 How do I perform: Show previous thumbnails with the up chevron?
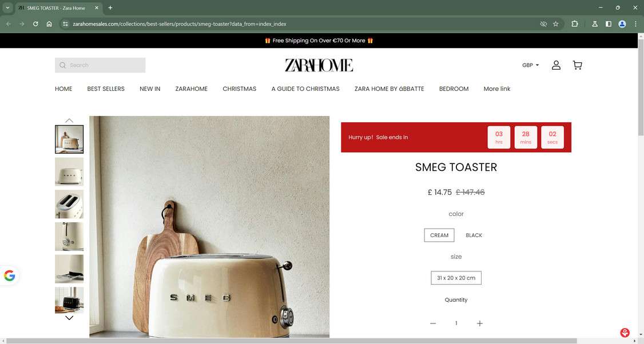click(x=69, y=120)
